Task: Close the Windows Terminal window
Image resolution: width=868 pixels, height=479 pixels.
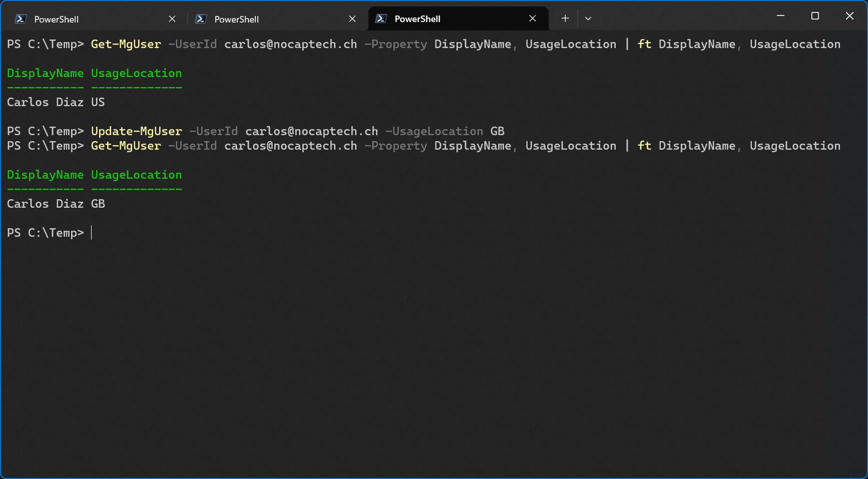Action: pos(849,16)
